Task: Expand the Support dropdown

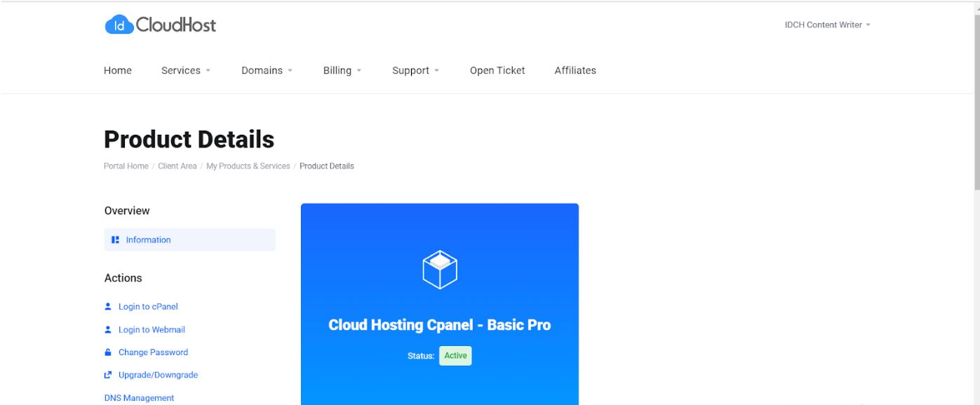Action: [410, 70]
